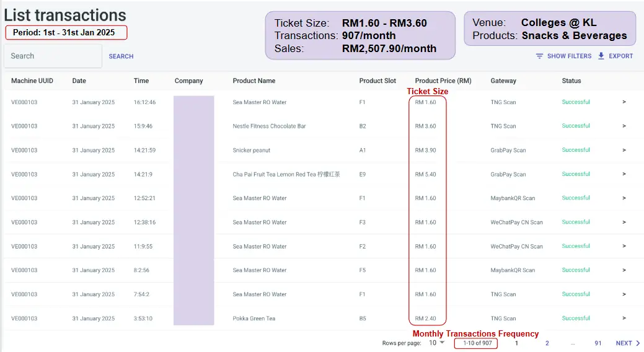Click Nestle Fitness Chocolate Bar product name
Screen dimensions: 644x352
[x=270, y=126]
